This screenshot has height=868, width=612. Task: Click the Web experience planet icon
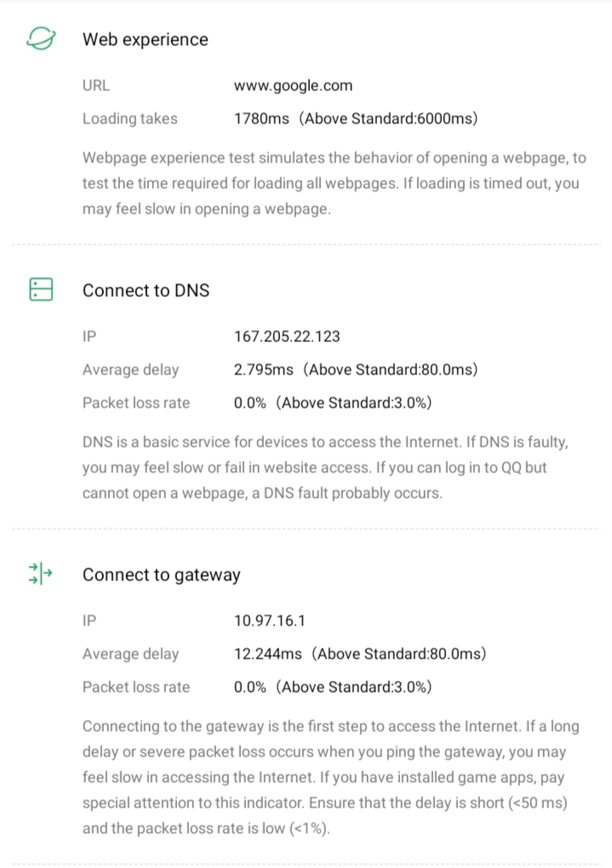[x=41, y=39]
